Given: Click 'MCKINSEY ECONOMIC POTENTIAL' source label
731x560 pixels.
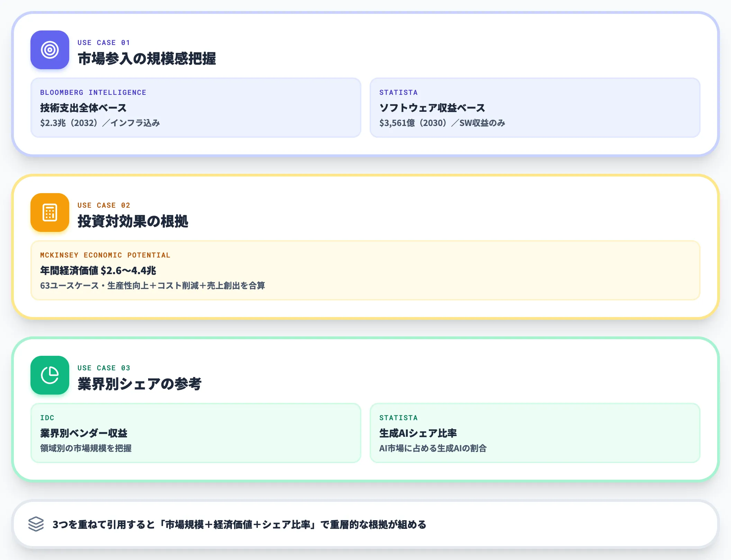Looking at the screenshot, I should tap(105, 255).
